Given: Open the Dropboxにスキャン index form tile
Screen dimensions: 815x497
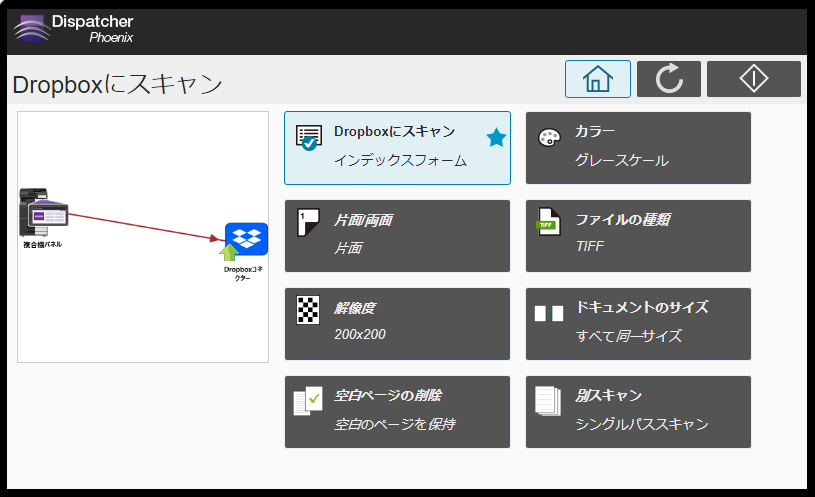Looking at the screenshot, I should [x=397, y=148].
